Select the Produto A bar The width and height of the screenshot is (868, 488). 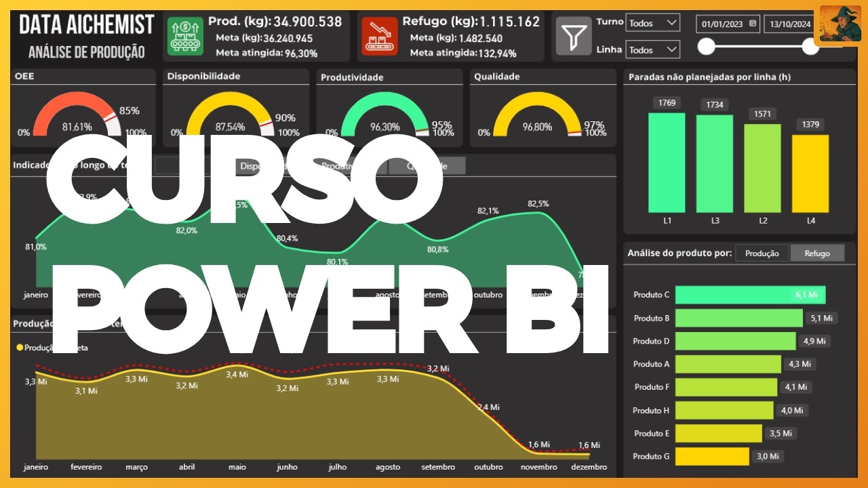coord(728,364)
